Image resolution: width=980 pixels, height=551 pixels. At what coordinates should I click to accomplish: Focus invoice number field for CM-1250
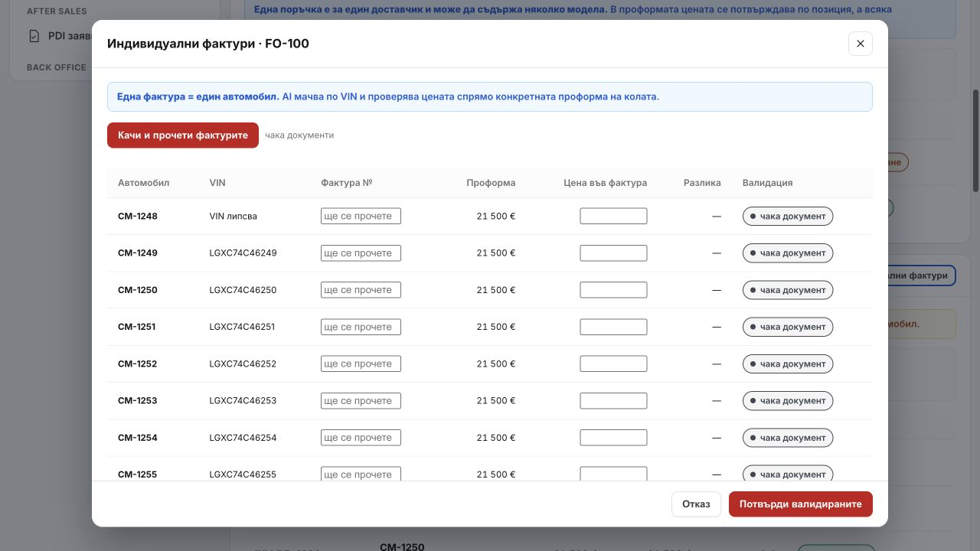(361, 290)
